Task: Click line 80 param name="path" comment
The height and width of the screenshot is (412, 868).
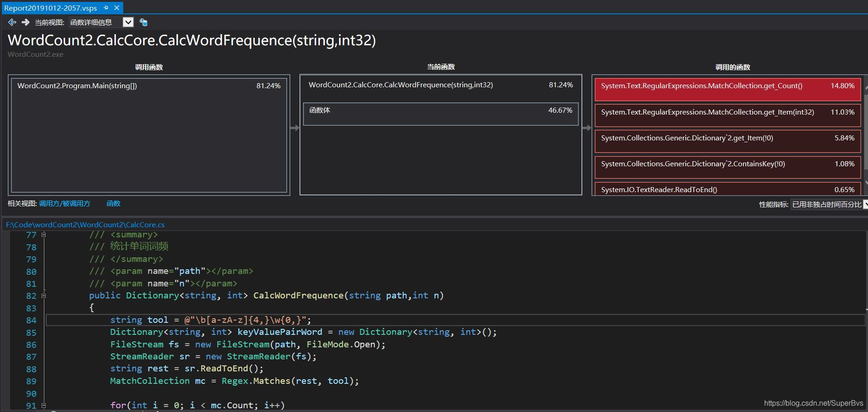Action: click(x=171, y=271)
